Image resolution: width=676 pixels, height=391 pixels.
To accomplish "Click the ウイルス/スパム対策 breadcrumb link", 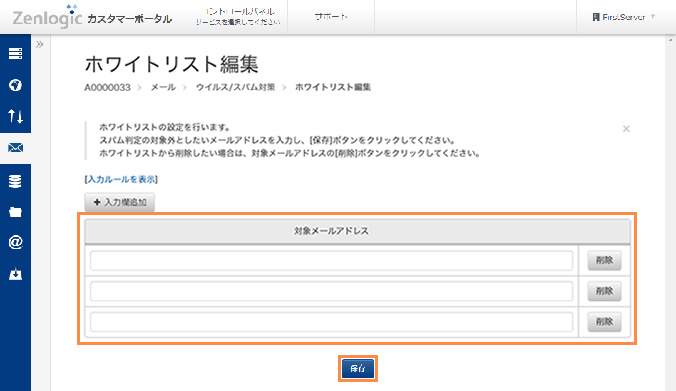I will [x=235, y=88].
